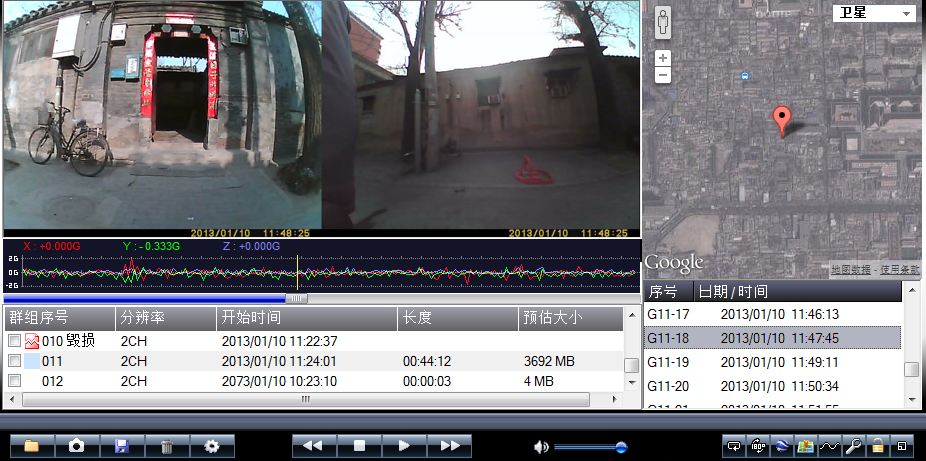Save recording using the floppy disk icon
The width and height of the screenshot is (926, 461).
[x=122, y=446]
